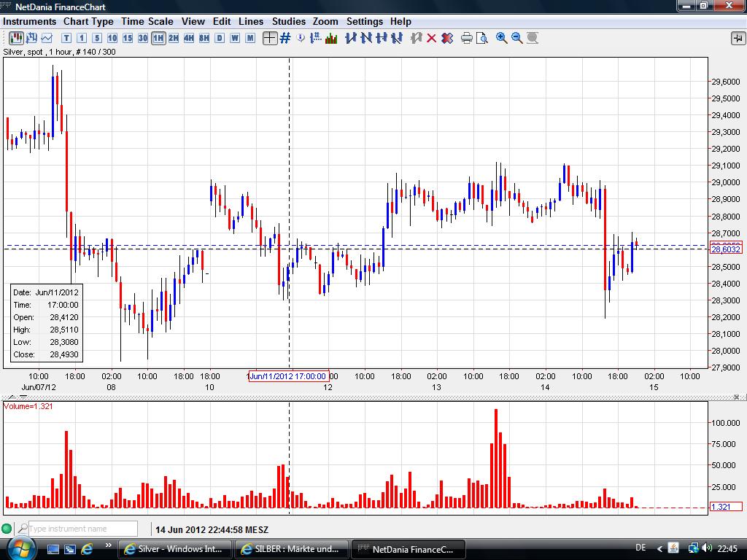Screen dimensions: 747x560
Task: Open print preview from the toolbar
Action: click(482, 38)
